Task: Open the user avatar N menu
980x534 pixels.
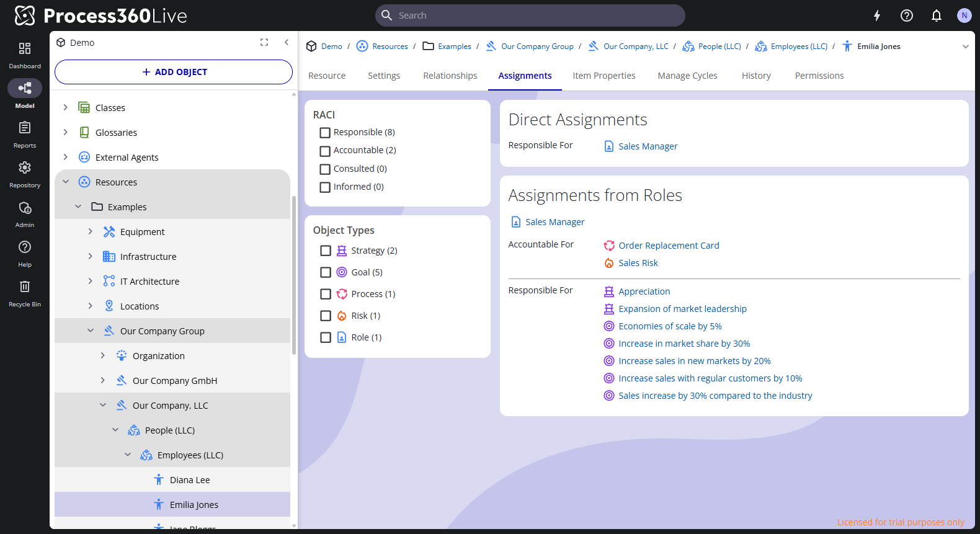Action: coord(964,16)
